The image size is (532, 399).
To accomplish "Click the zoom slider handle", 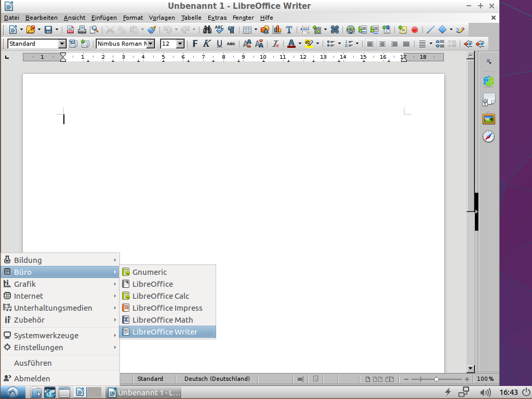I will point(436,379).
